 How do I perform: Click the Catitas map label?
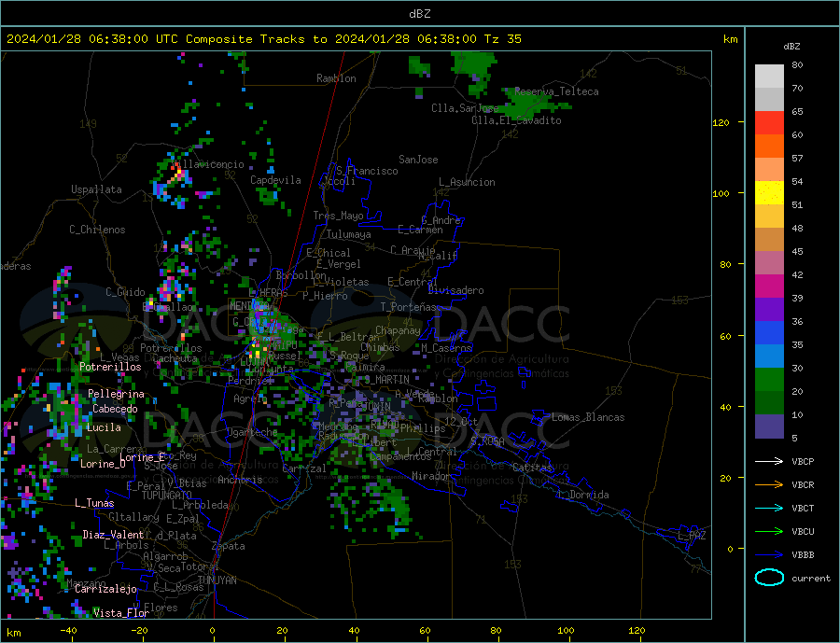coord(532,468)
